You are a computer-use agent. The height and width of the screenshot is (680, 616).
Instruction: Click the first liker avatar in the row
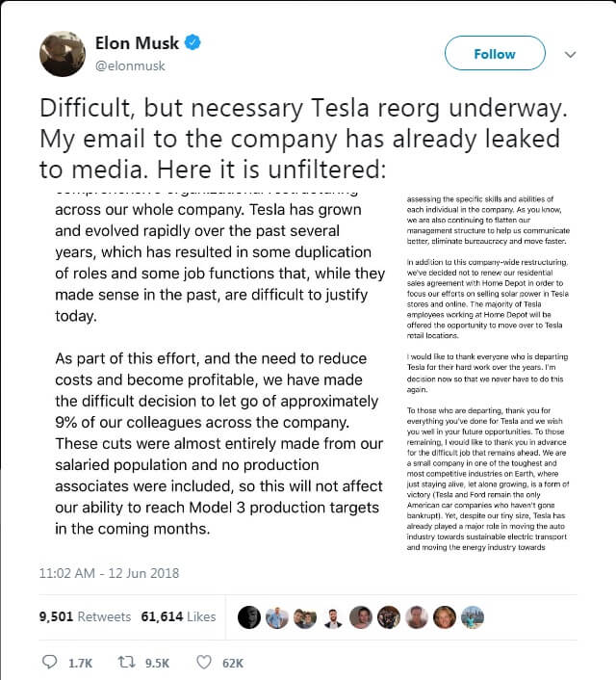248,616
